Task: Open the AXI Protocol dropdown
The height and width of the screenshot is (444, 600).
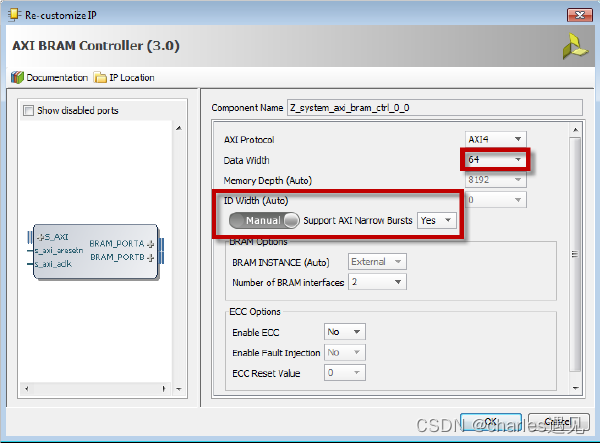Action: tap(496, 139)
